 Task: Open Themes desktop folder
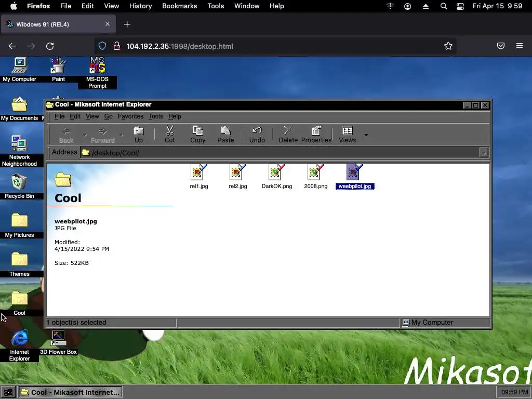[19, 264]
